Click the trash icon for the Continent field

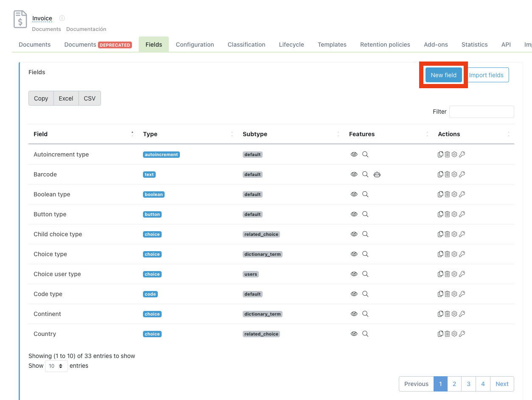click(447, 314)
